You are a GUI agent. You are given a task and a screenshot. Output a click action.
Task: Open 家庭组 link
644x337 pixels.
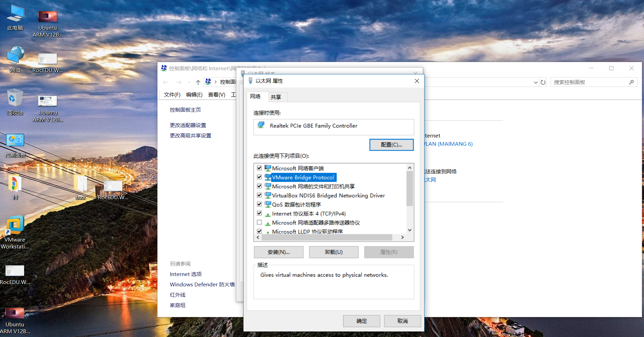point(177,305)
